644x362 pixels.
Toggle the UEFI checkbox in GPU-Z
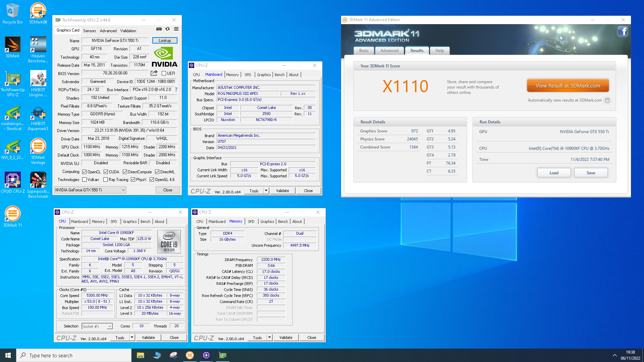[x=164, y=73]
